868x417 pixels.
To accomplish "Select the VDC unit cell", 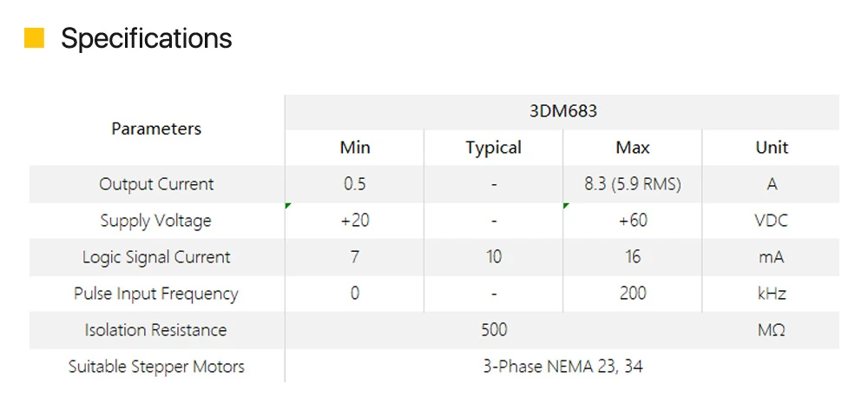I will 771,221.
